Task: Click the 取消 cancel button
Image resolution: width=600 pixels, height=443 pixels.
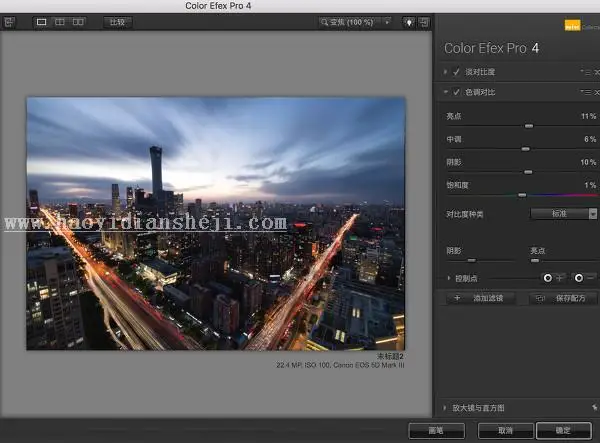Action: click(x=505, y=431)
